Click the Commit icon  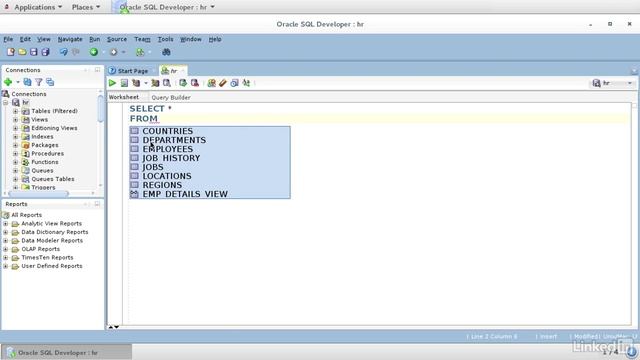[183, 83]
